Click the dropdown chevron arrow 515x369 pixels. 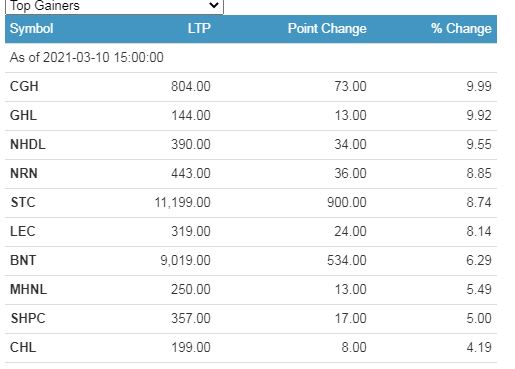coord(213,5)
